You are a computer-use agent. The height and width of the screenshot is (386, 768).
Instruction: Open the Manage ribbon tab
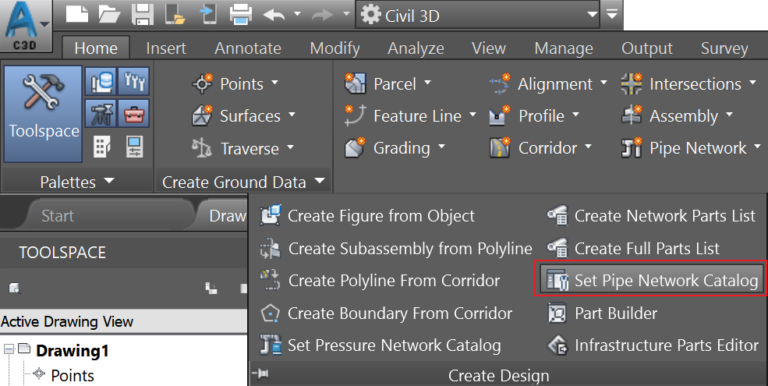(x=564, y=48)
